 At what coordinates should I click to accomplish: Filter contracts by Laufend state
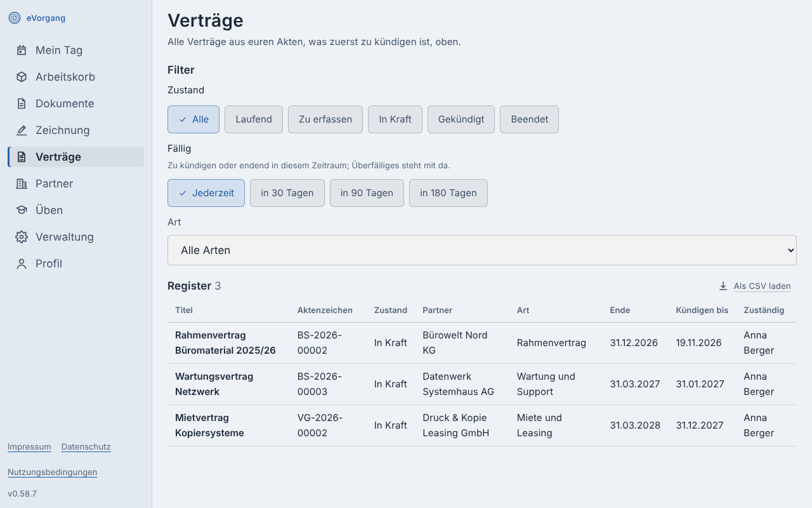coord(254,119)
